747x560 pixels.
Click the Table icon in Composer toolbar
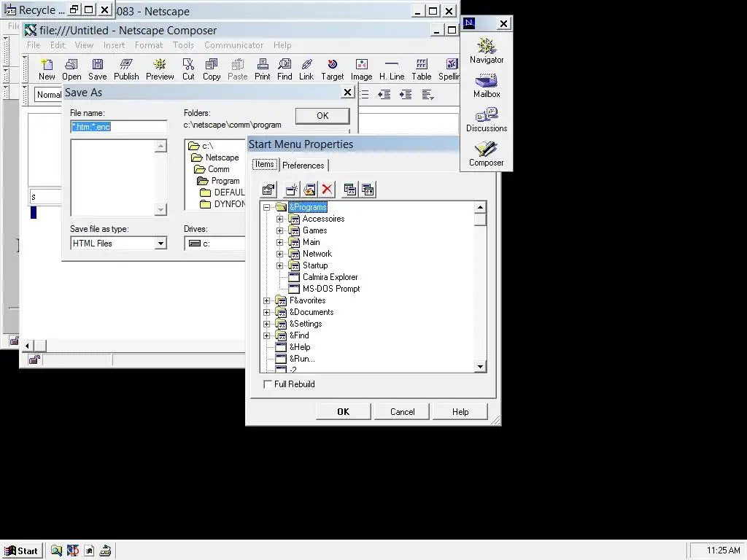pos(422,69)
